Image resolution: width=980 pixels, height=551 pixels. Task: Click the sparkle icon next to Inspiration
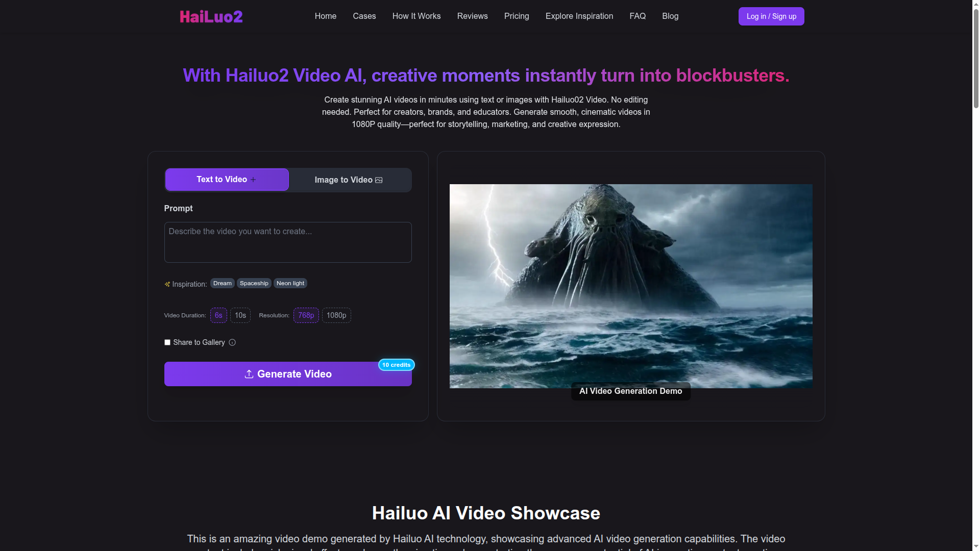click(x=167, y=284)
